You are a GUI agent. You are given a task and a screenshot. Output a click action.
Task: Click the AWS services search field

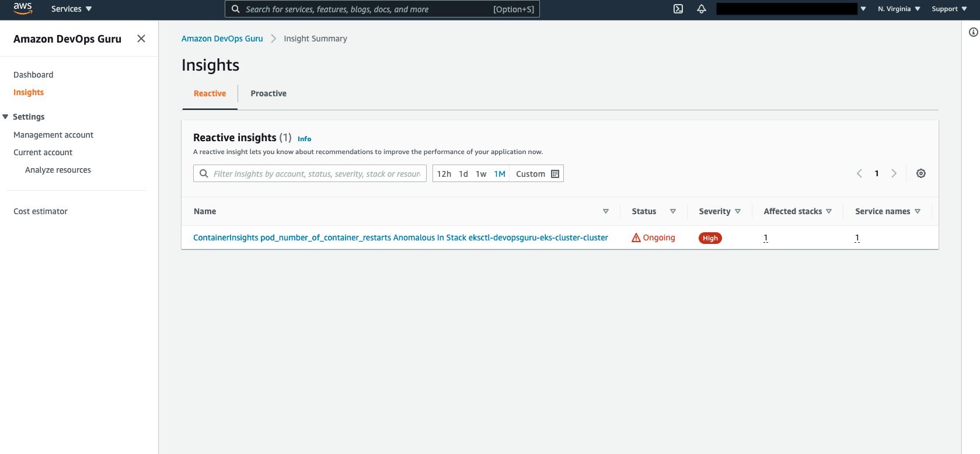pyautogui.click(x=382, y=9)
